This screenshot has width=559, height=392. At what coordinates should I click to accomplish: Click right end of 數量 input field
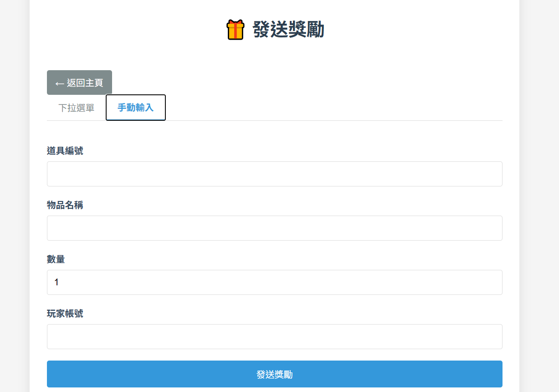(x=492, y=282)
